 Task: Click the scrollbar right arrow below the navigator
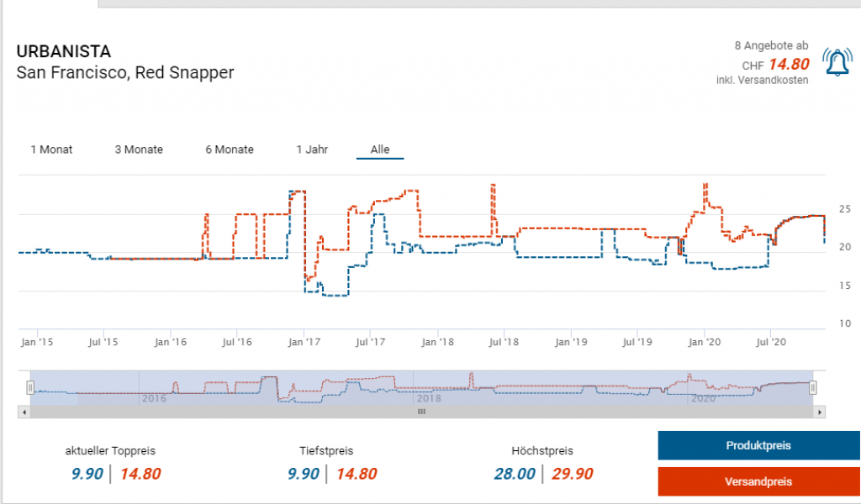[820, 412]
